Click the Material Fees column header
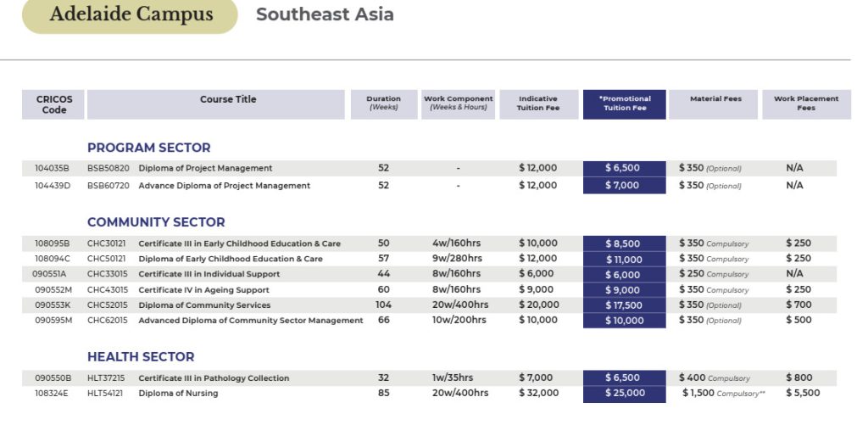Screen dimensions: 868x425 715,100
